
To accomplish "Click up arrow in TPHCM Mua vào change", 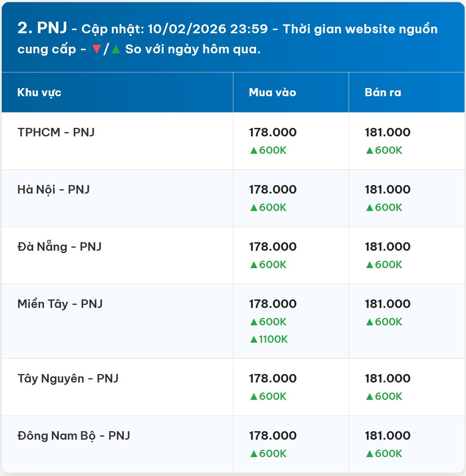I will [254, 150].
